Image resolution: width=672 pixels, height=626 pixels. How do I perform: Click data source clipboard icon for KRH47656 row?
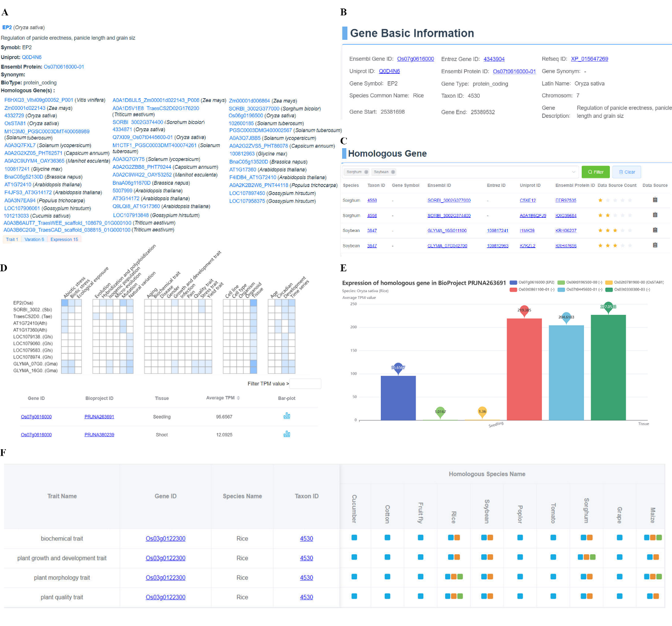[655, 245]
